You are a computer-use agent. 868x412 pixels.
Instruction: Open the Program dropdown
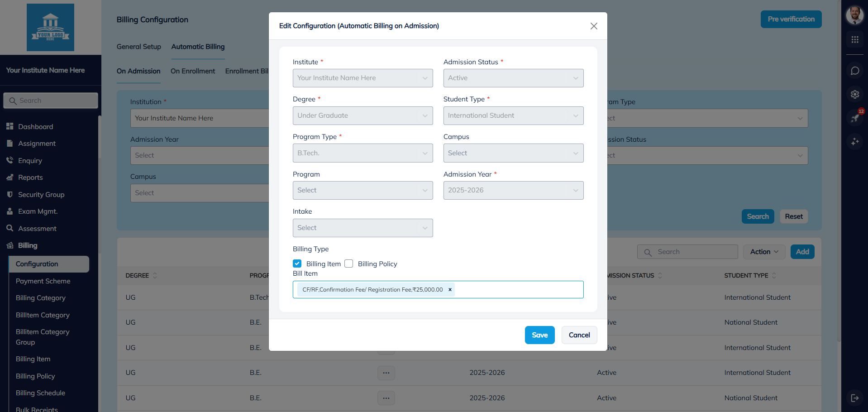(x=362, y=190)
